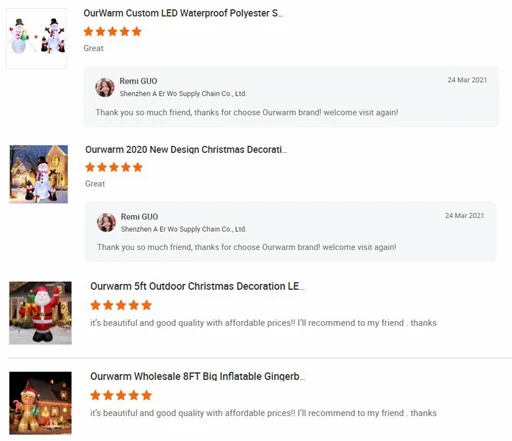Click the star rating under Ourwarm 5ft product

pos(121,305)
